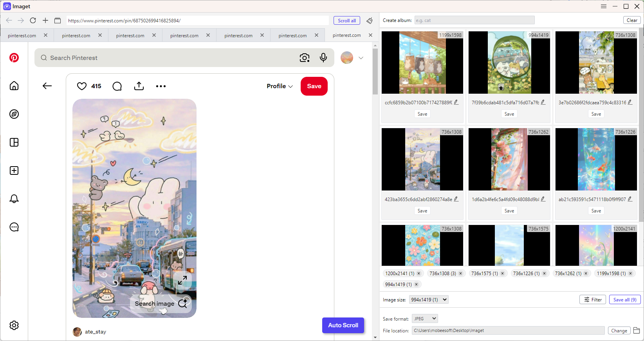Open the three-dot more options on pin
Screen dimensions: 644x341
[x=161, y=86]
